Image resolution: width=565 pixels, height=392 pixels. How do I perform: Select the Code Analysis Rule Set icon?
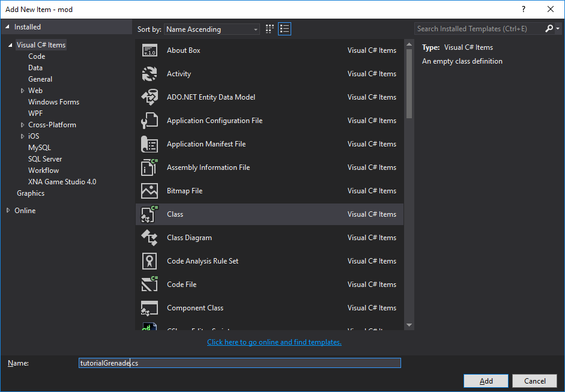click(150, 261)
